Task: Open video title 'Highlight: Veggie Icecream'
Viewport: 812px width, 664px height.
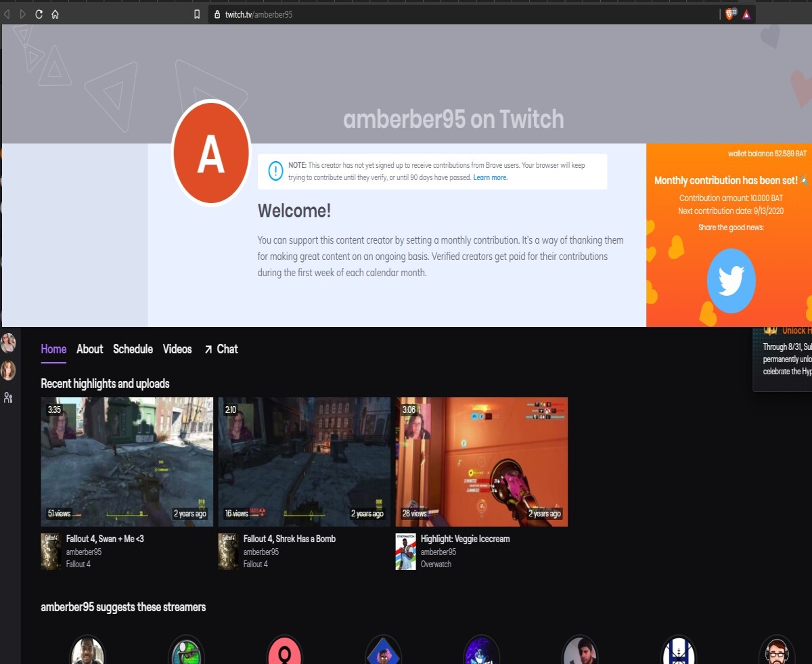Action: click(x=466, y=539)
